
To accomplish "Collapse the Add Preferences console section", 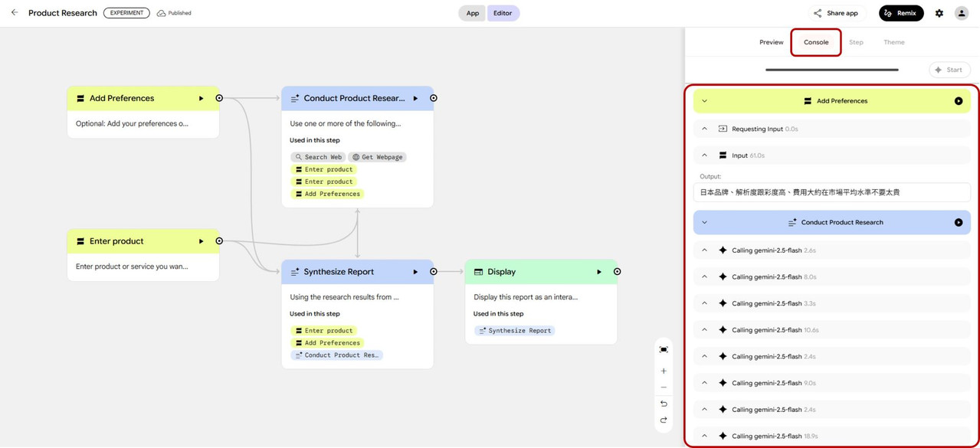I will (704, 101).
